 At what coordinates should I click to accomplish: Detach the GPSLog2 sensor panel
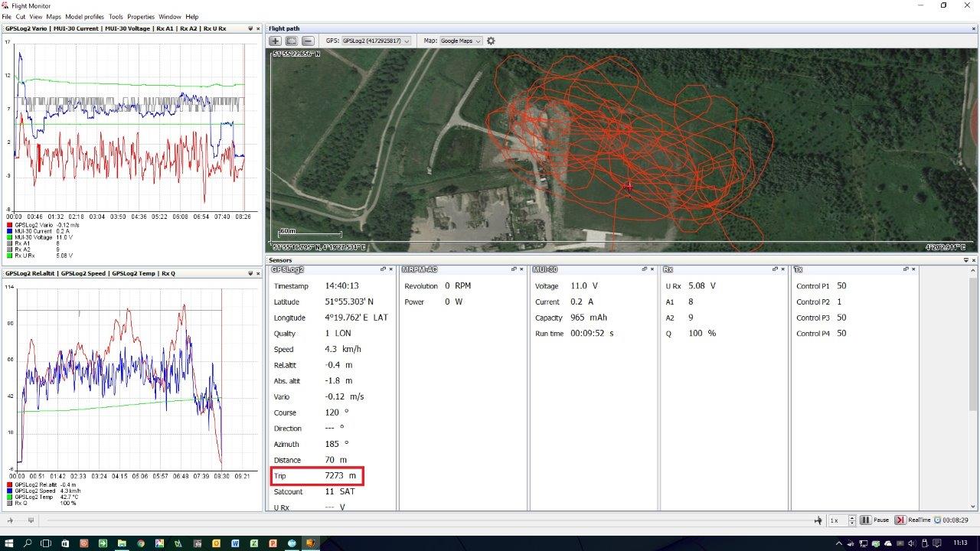click(x=383, y=269)
